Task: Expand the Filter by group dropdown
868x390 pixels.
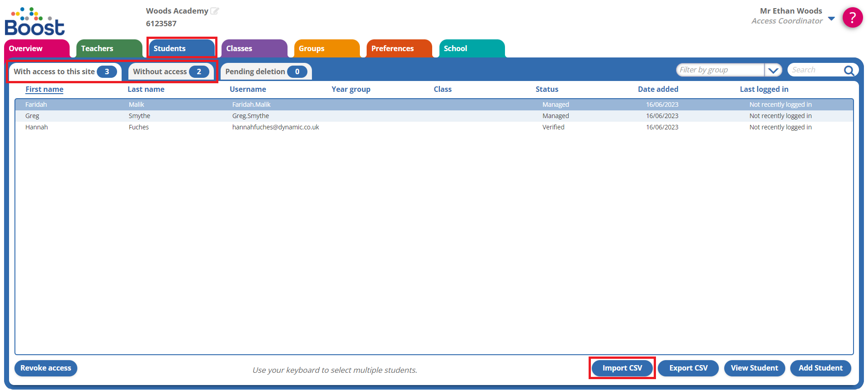Action: coord(773,70)
